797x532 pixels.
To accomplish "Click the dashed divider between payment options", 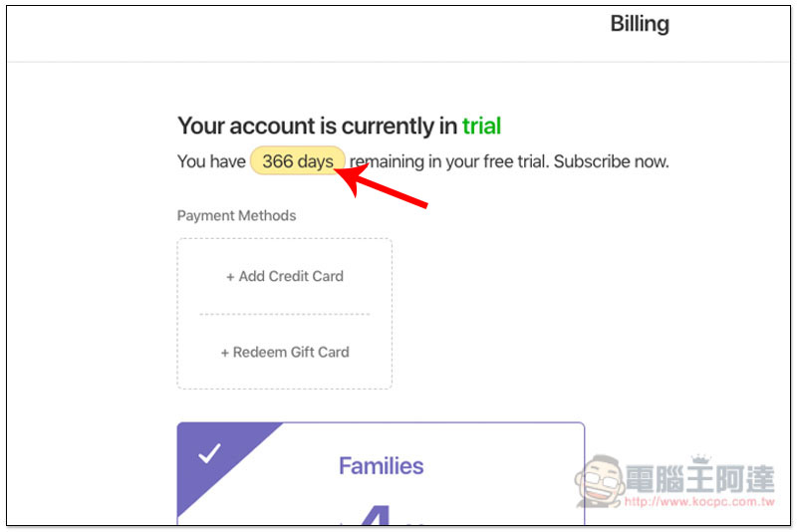I will (x=285, y=314).
